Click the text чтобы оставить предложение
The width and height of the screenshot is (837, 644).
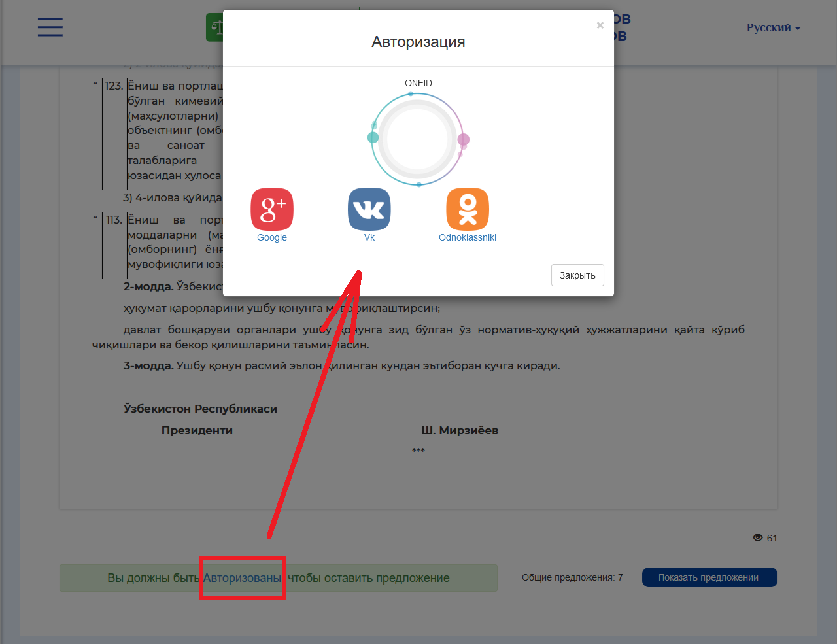coord(369,578)
